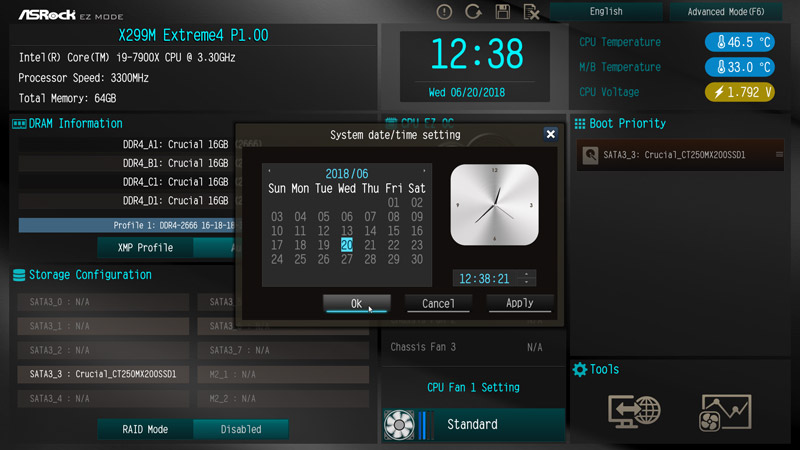Screen dimensions: 800x450
Task: Choose day 27 in the calendar
Action: [x=346, y=259]
